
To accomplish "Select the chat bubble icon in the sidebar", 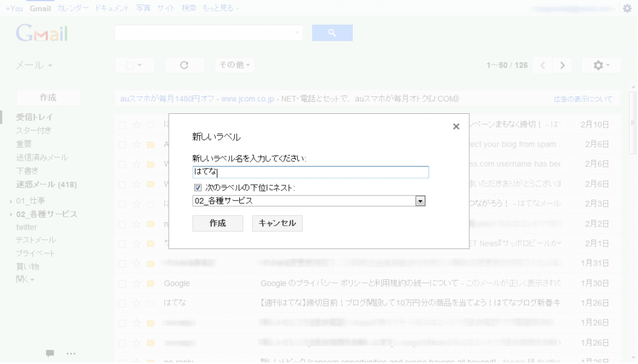I will pyautogui.click(x=51, y=353).
